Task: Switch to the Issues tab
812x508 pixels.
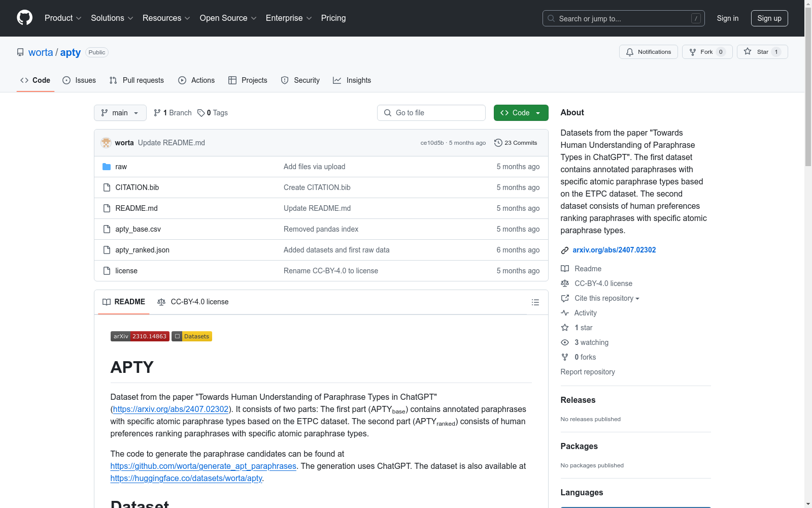Action: click(79, 80)
